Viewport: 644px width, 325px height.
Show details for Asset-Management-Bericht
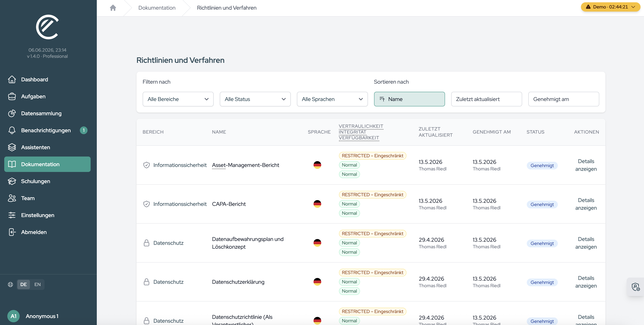pyautogui.click(x=586, y=165)
